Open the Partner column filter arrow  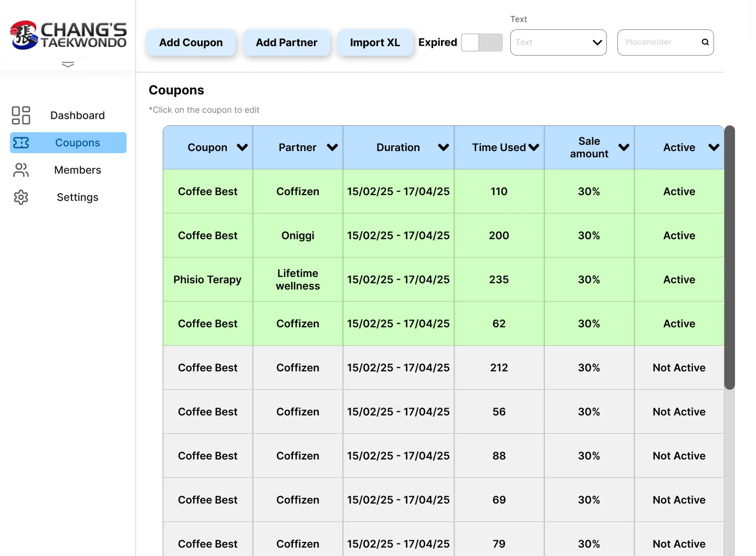click(x=332, y=147)
